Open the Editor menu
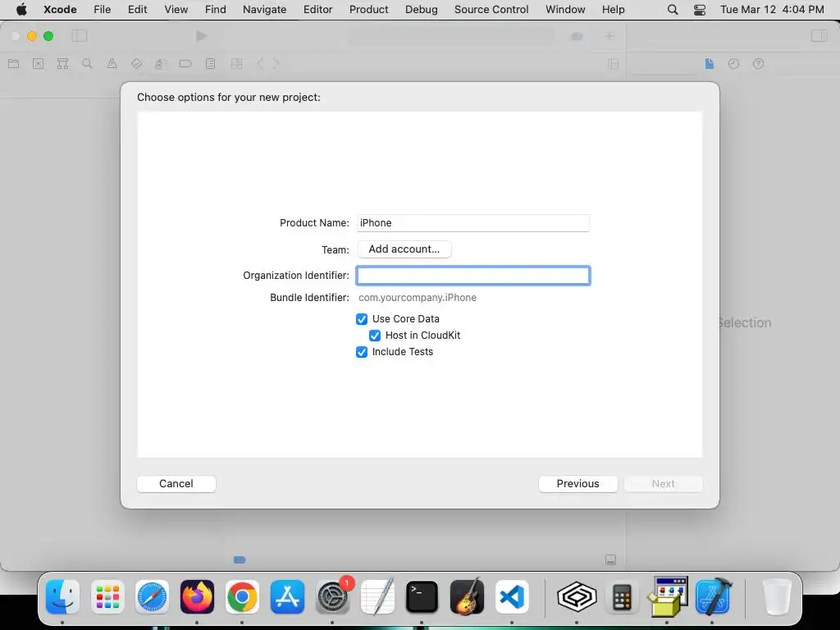The width and height of the screenshot is (840, 630). point(317,10)
